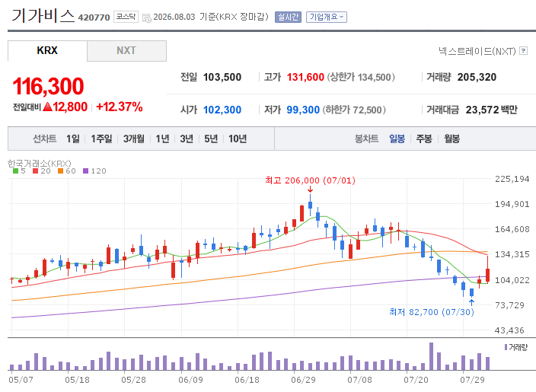Image resolution: width=536 pixels, height=392 pixels.
Task: Select the 1일 line chart period
Action: (x=73, y=139)
